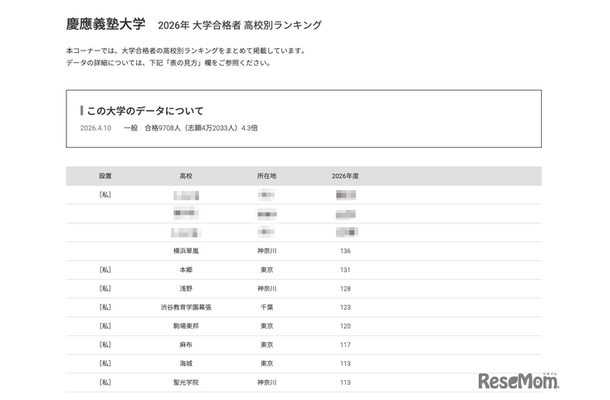610x400 pixels.
Task: Click the [私] tag in 聖光学院 row
Action: click(105, 382)
